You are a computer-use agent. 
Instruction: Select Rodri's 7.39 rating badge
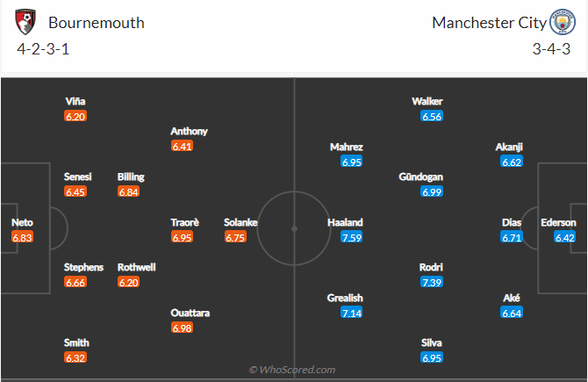(432, 282)
